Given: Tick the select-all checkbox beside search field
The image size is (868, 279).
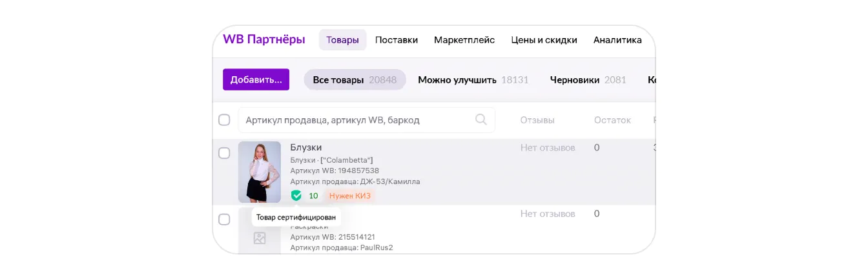Looking at the screenshot, I should (x=224, y=120).
